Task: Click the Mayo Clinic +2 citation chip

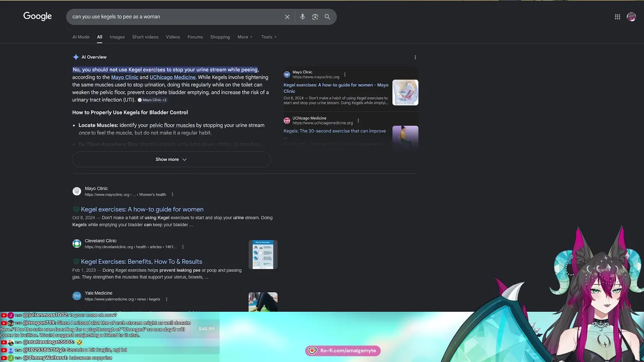Action: (x=152, y=100)
